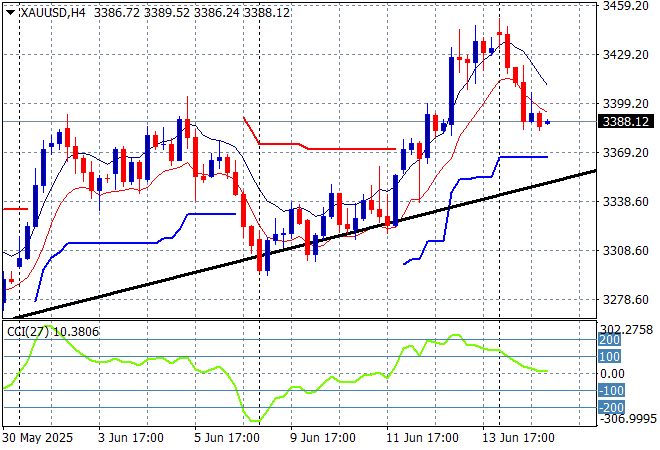Click the 3429.20 price scale value

(x=626, y=54)
